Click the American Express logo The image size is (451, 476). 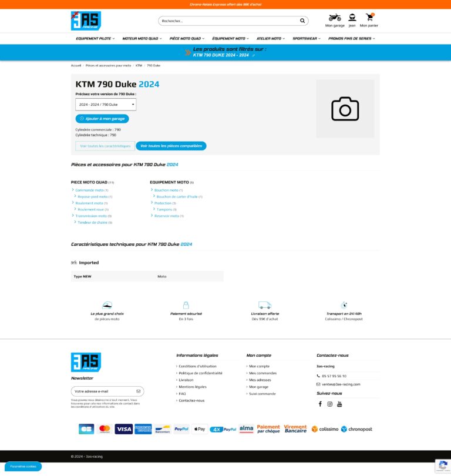tap(143, 429)
